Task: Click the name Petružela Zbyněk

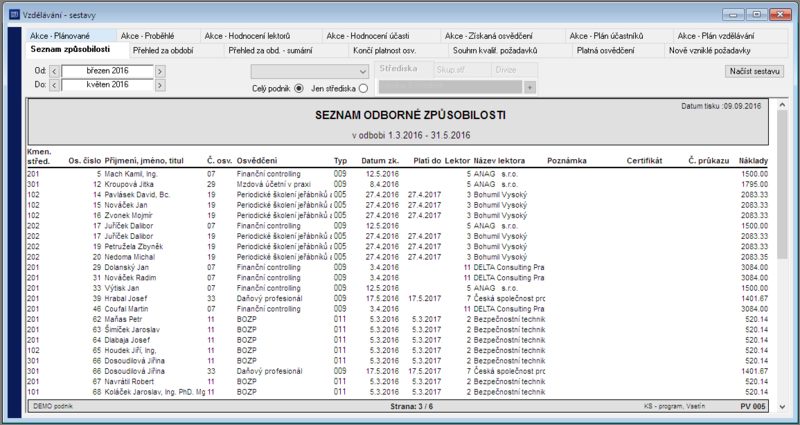Action: (134, 246)
